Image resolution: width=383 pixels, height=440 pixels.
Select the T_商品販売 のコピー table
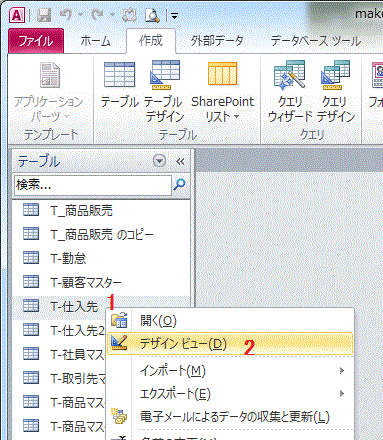click(101, 235)
